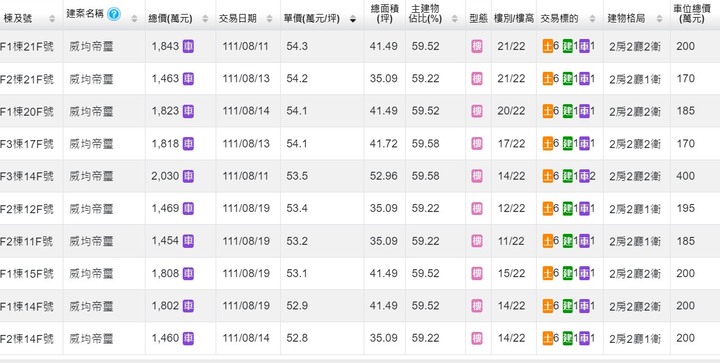
Task: Open the F1棟21F號 address entry
Action: point(27,46)
